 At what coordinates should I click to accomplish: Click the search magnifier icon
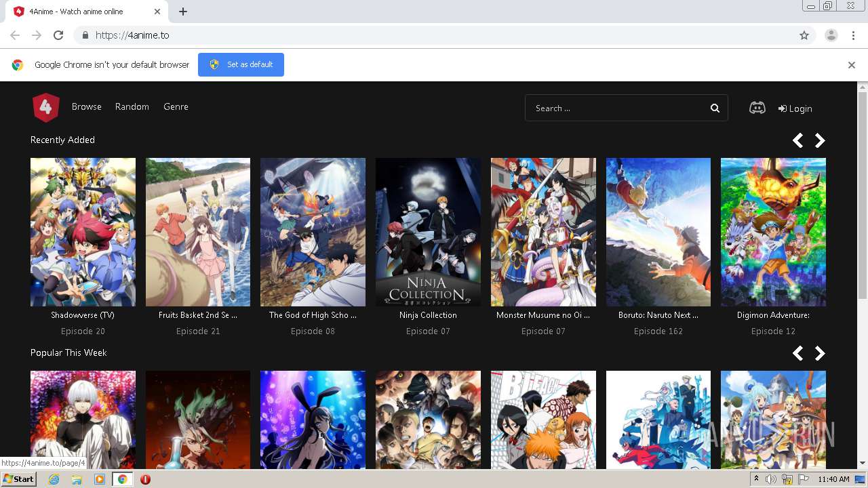pyautogui.click(x=715, y=108)
